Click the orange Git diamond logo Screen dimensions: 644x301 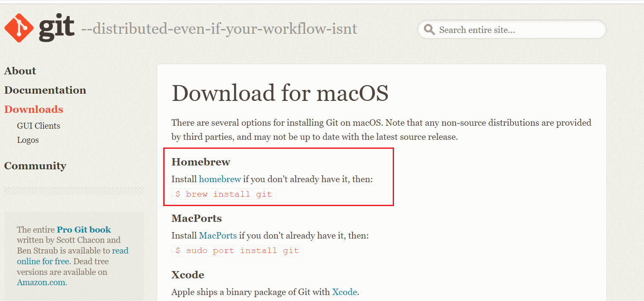pos(19,28)
